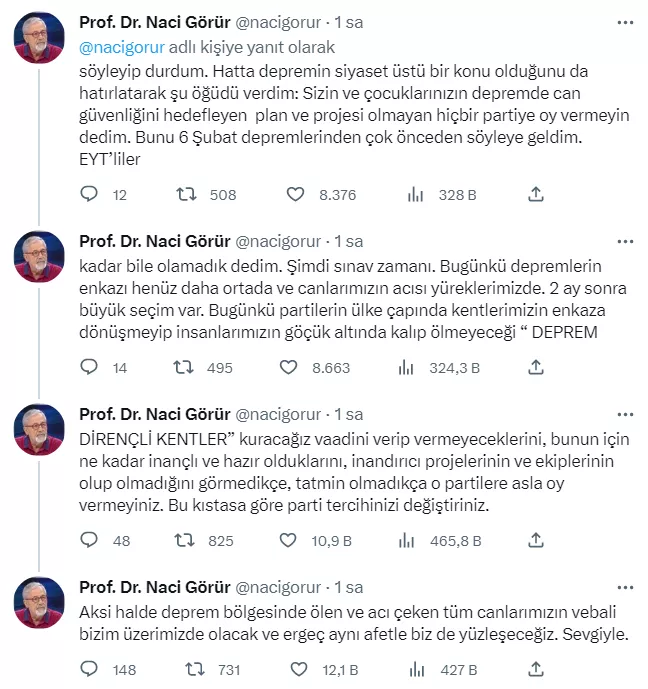Open more options on the first tweet
648x689 pixels.
(x=625, y=21)
